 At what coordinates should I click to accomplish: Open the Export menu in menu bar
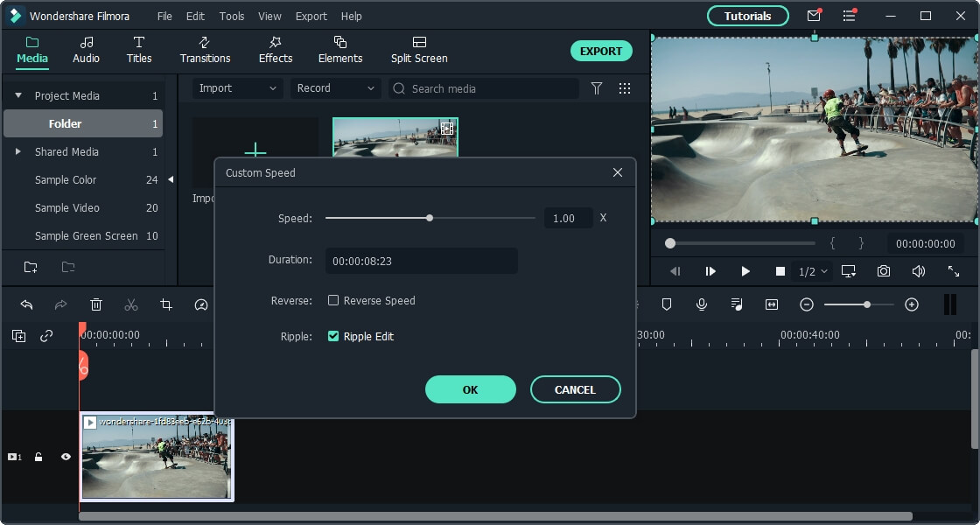(x=311, y=16)
